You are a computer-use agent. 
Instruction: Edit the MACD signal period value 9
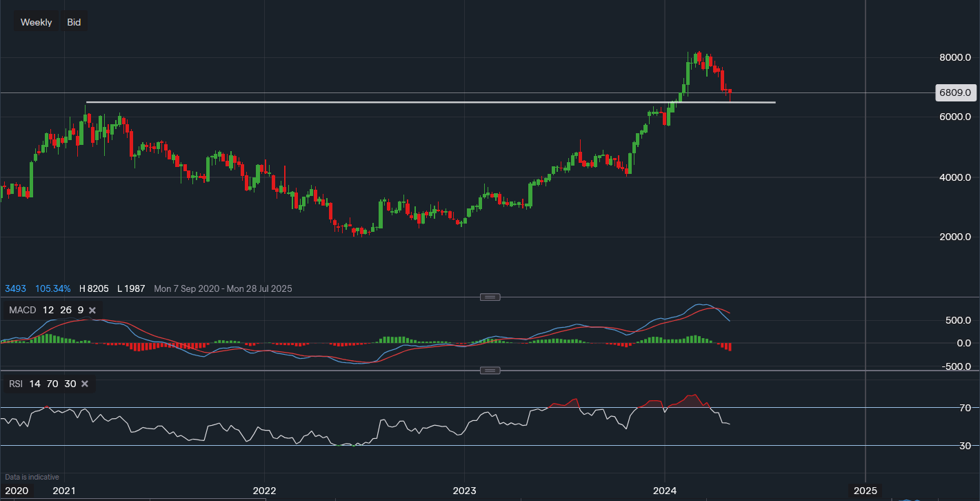tap(80, 311)
